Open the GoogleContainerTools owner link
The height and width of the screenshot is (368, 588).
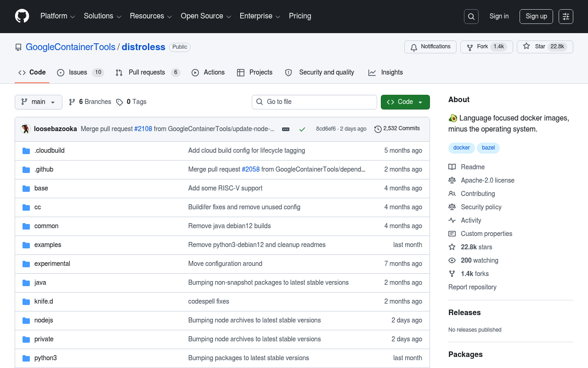71,47
